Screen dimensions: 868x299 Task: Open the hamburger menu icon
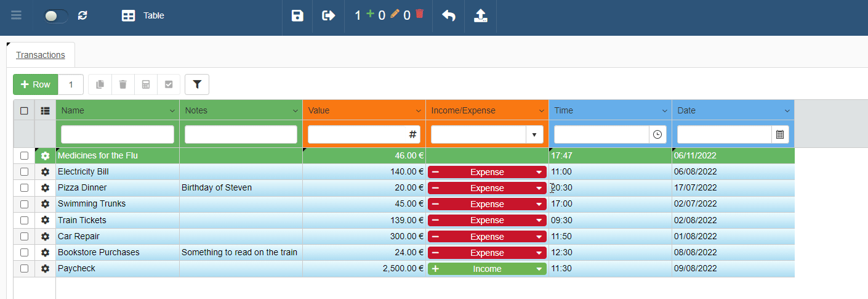pos(16,15)
